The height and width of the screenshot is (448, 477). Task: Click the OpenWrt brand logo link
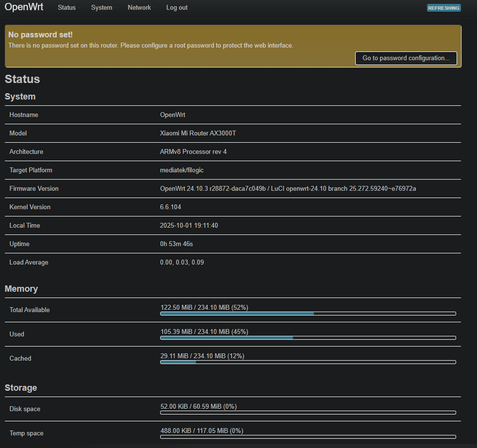(24, 7)
